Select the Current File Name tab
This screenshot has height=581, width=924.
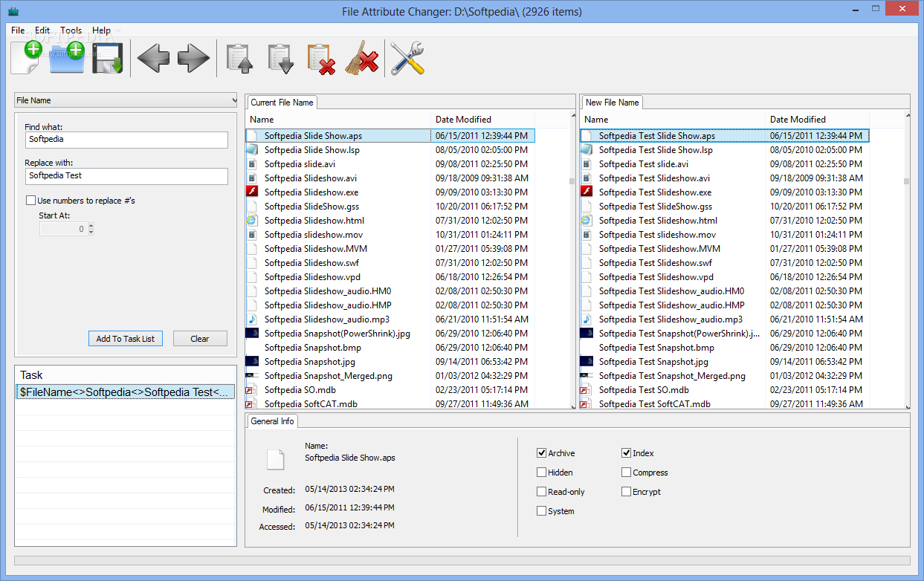coord(282,103)
